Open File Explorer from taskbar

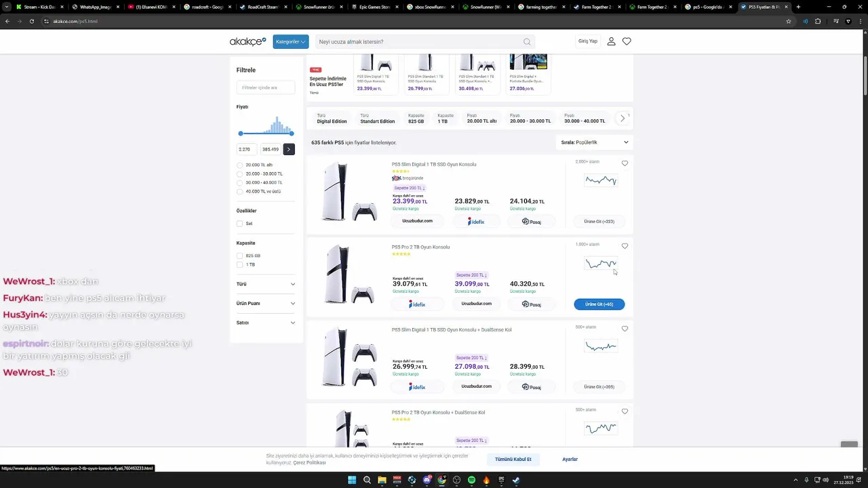[x=382, y=480]
